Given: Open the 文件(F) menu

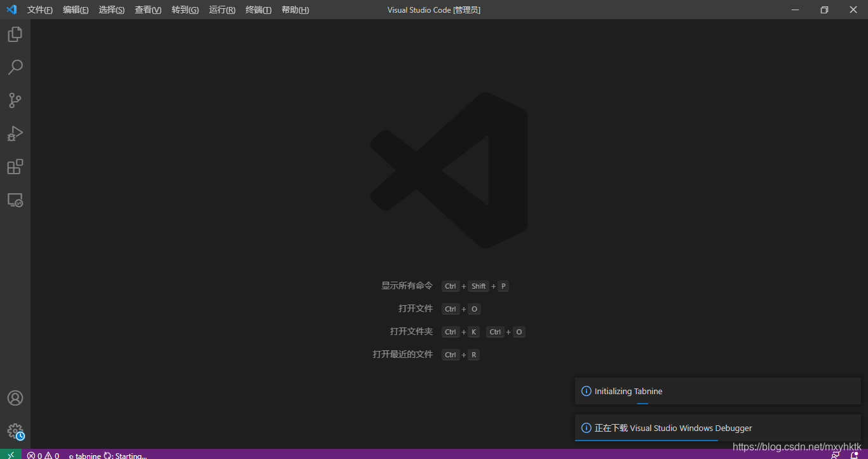Looking at the screenshot, I should pos(40,10).
